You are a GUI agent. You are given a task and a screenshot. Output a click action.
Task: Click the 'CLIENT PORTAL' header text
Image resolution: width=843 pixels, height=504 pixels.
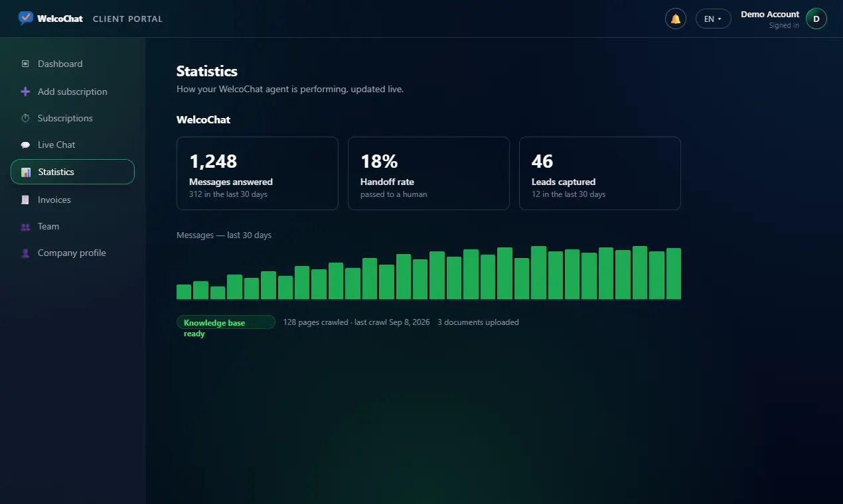click(x=127, y=19)
